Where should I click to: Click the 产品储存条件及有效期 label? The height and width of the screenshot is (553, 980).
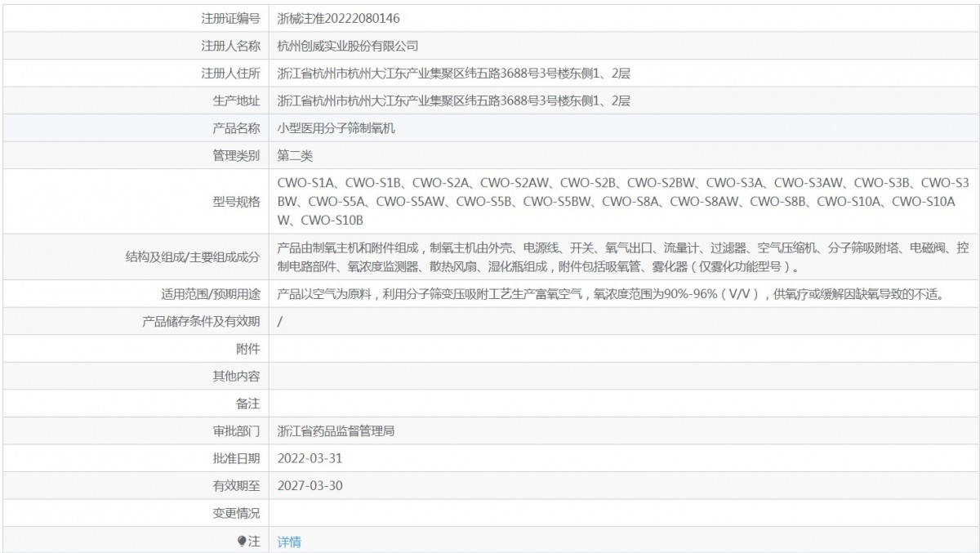click(x=201, y=322)
